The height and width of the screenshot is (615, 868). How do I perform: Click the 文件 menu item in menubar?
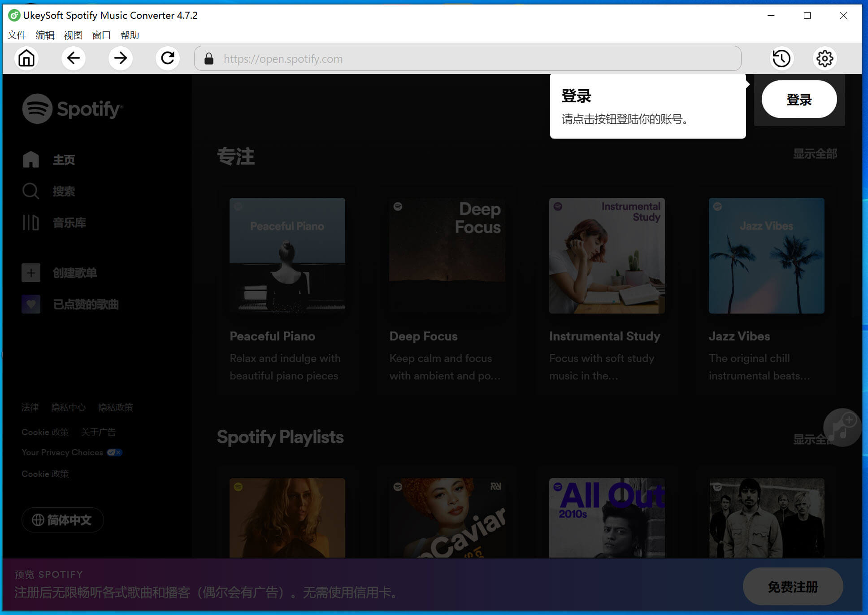coord(17,35)
